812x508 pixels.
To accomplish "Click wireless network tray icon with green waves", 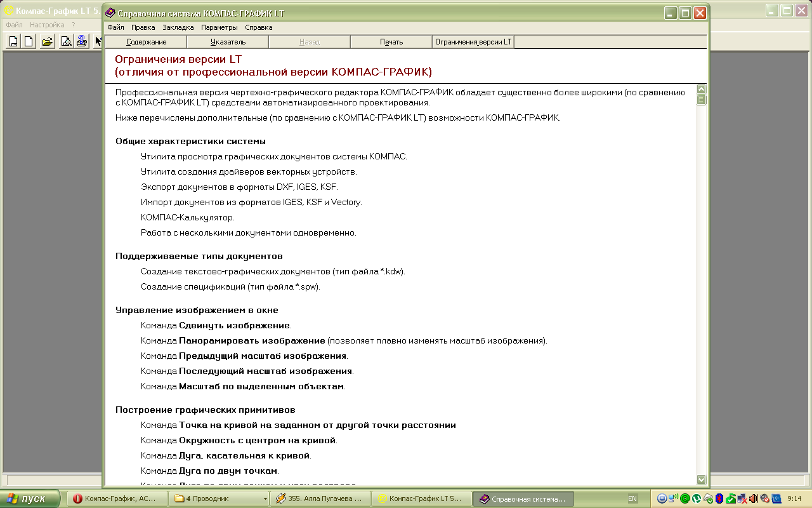I will click(674, 498).
